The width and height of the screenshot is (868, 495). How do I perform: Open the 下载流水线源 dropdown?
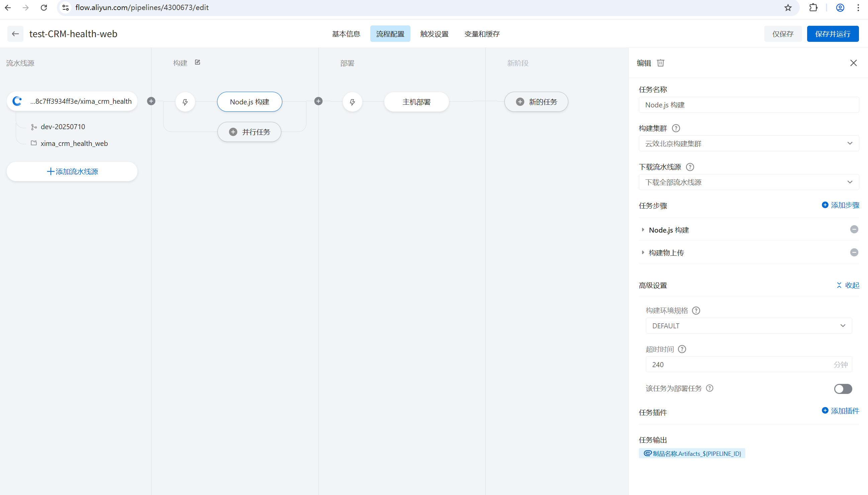tap(749, 182)
